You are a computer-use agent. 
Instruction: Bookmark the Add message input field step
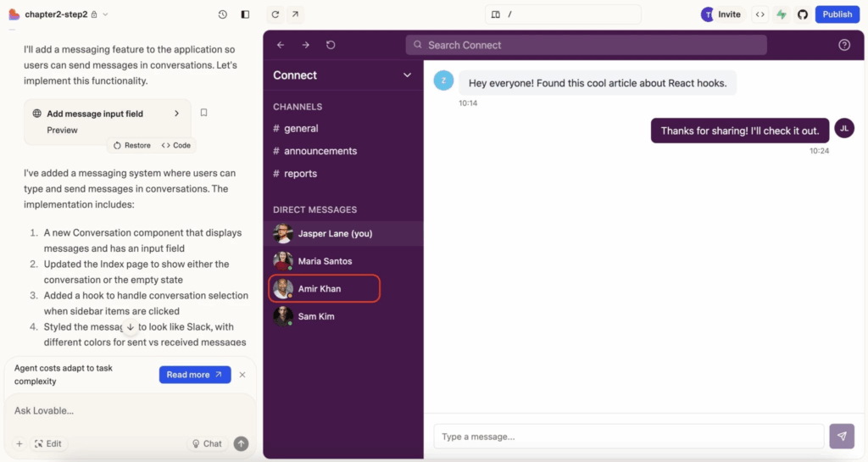click(x=203, y=113)
